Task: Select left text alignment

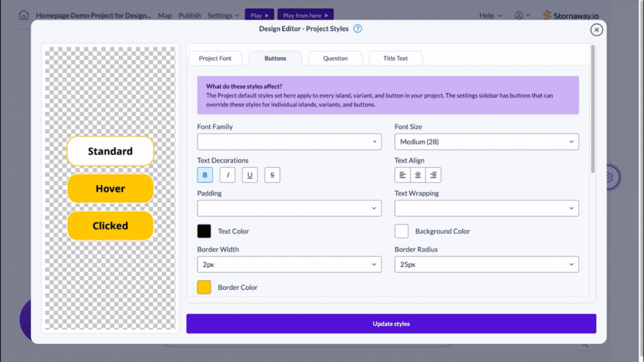Action: pos(402,175)
